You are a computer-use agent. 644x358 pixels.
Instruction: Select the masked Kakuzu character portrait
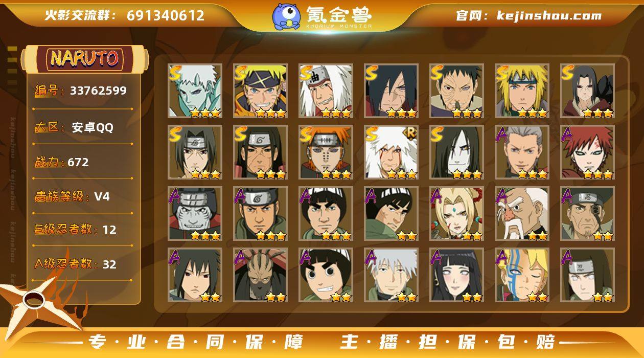[261, 275]
